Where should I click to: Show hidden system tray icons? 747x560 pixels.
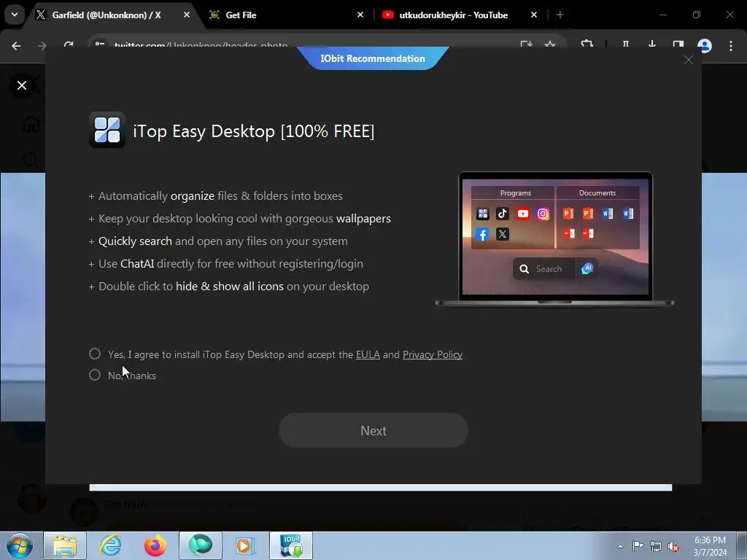tap(620, 546)
